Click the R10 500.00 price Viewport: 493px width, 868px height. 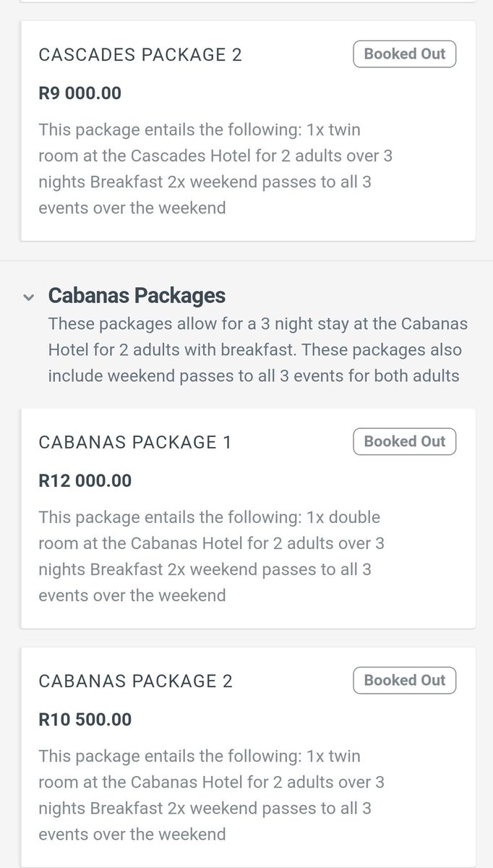click(x=85, y=720)
